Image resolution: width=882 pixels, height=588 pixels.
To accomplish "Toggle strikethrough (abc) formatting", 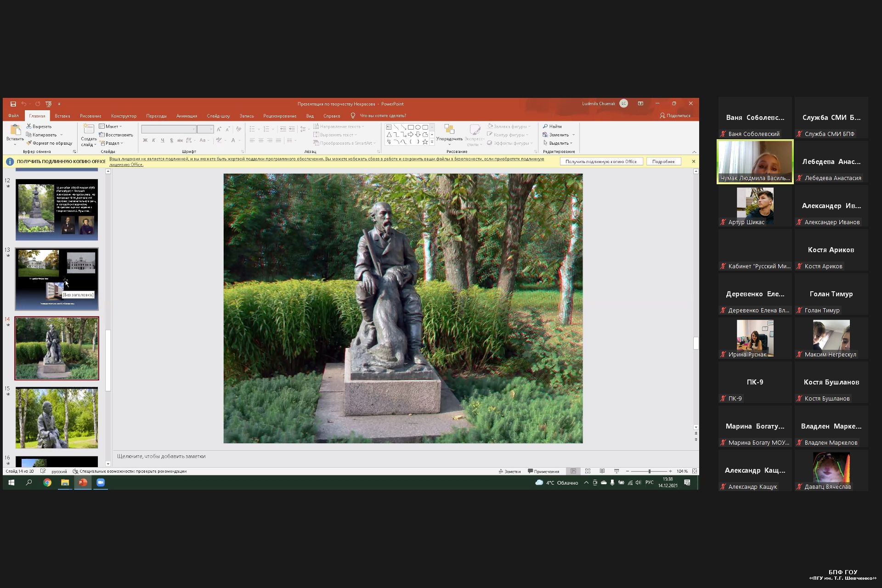I will (180, 140).
